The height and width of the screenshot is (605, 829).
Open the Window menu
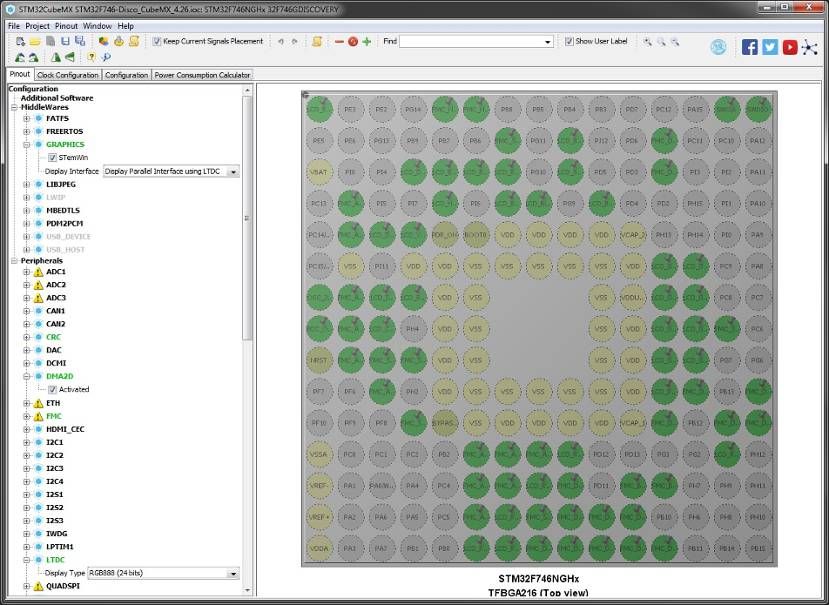[x=97, y=26]
